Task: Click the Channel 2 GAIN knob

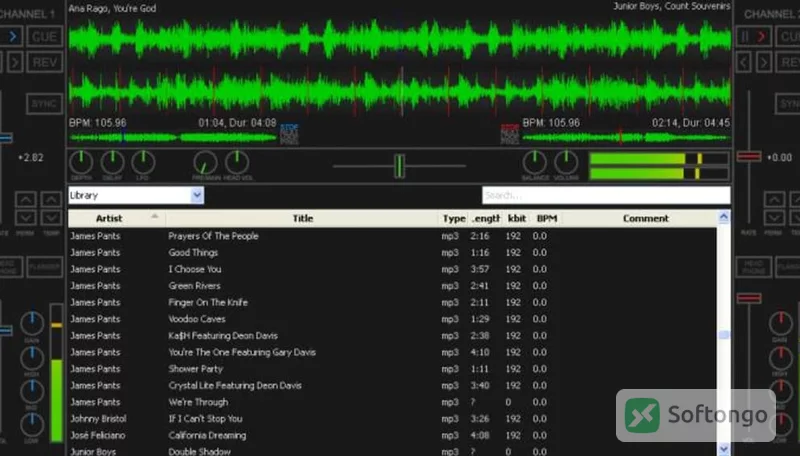Action: tap(780, 323)
